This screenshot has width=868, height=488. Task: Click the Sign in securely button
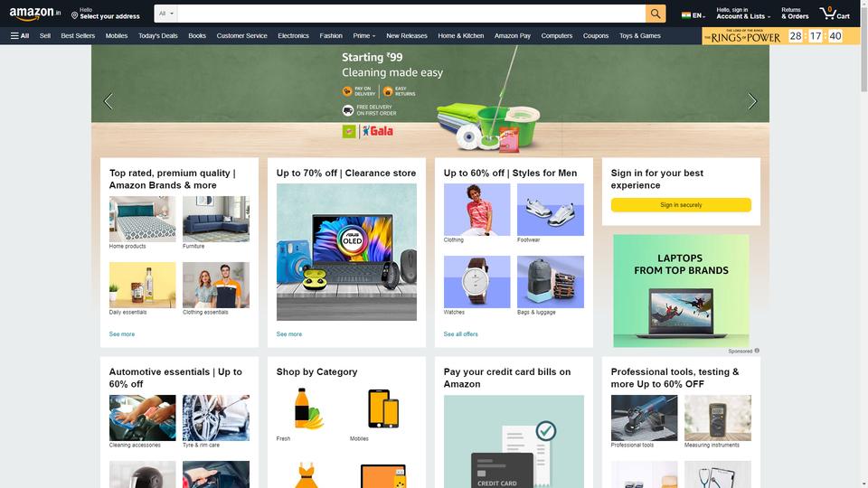[x=681, y=205]
